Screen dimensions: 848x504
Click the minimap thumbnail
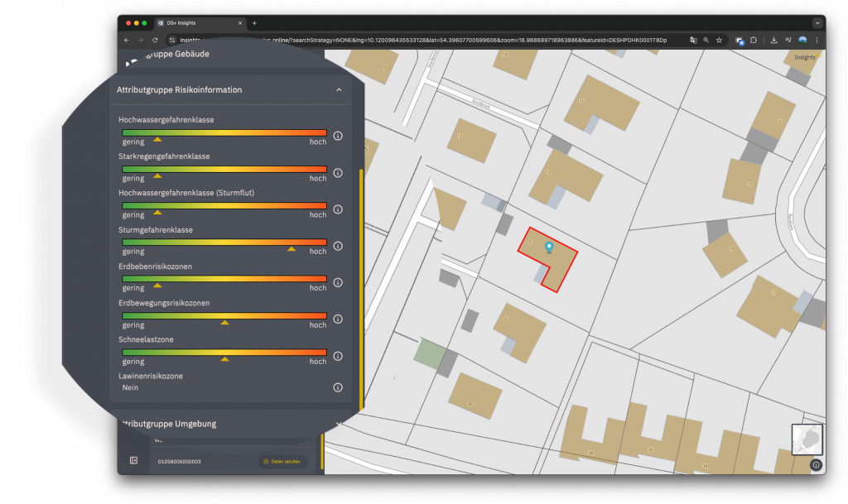pyautogui.click(x=807, y=439)
